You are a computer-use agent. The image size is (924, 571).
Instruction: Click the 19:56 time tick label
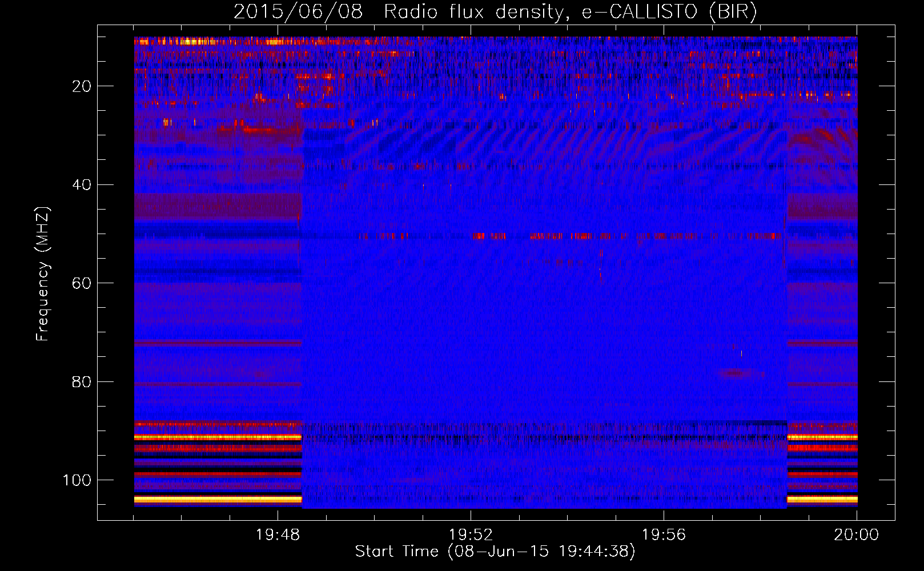pos(664,535)
